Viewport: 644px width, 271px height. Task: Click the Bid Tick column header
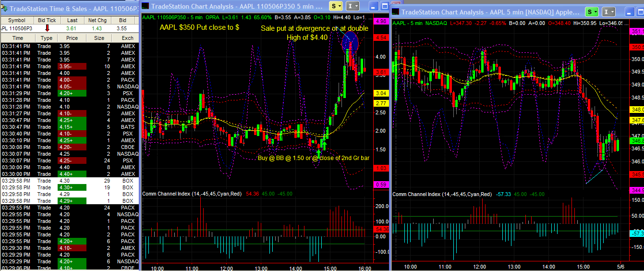pyautogui.click(x=47, y=21)
